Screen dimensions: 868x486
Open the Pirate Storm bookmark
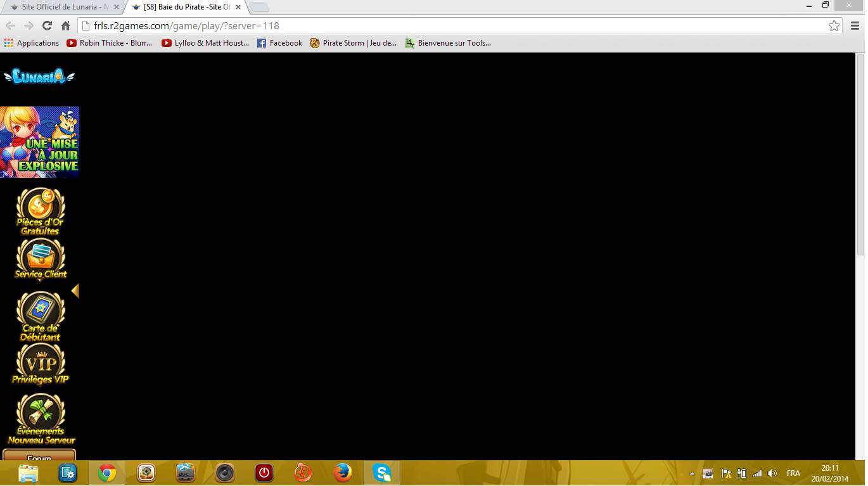click(353, 43)
